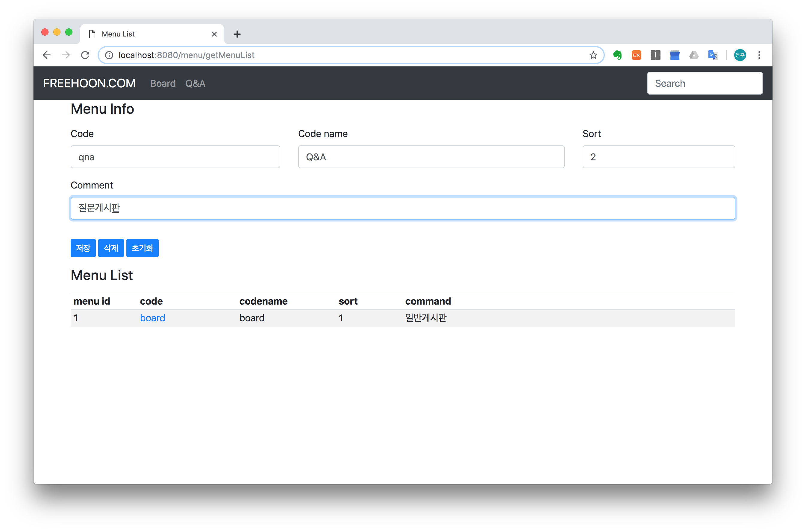Click the orange EX extension icon
Screen dimensions: 806x532
click(x=636, y=55)
